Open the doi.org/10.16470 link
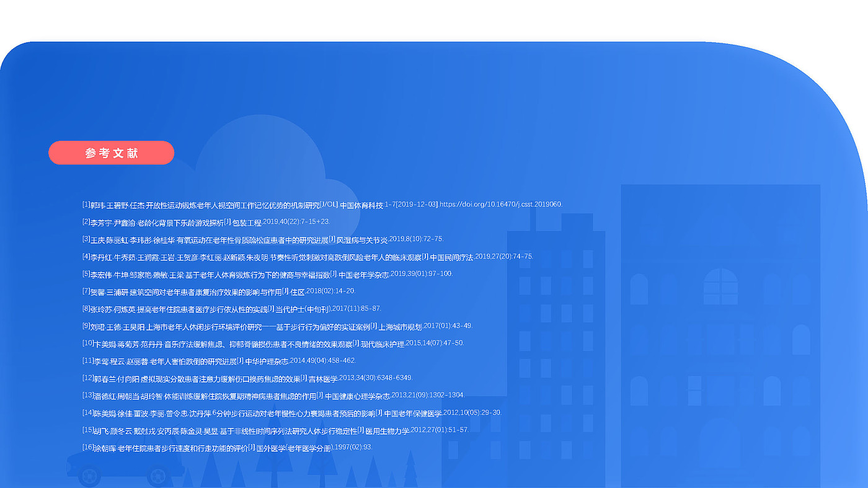 501,205
